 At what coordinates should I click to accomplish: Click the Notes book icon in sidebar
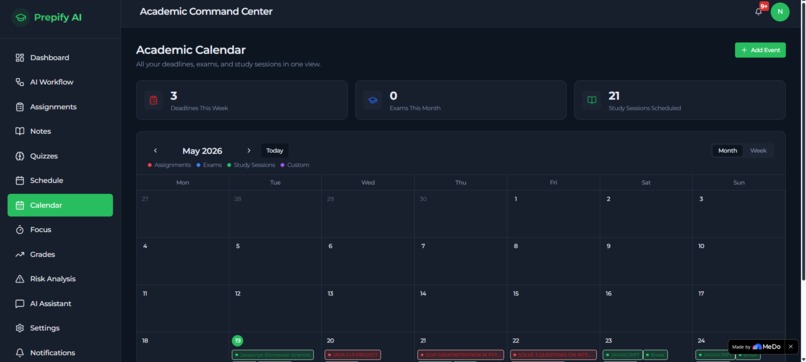[20, 131]
